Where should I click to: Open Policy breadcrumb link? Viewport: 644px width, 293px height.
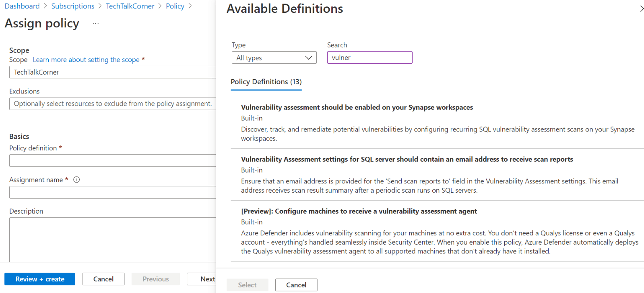tap(175, 6)
